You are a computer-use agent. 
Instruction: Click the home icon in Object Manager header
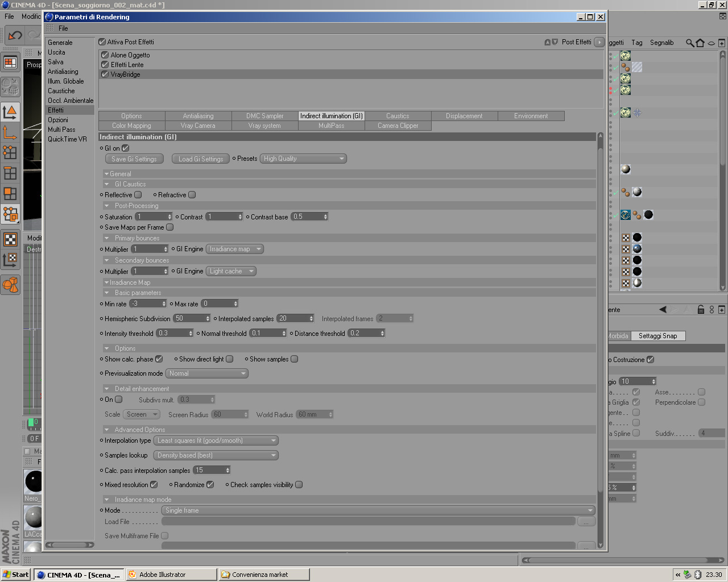tap(700, 43)
